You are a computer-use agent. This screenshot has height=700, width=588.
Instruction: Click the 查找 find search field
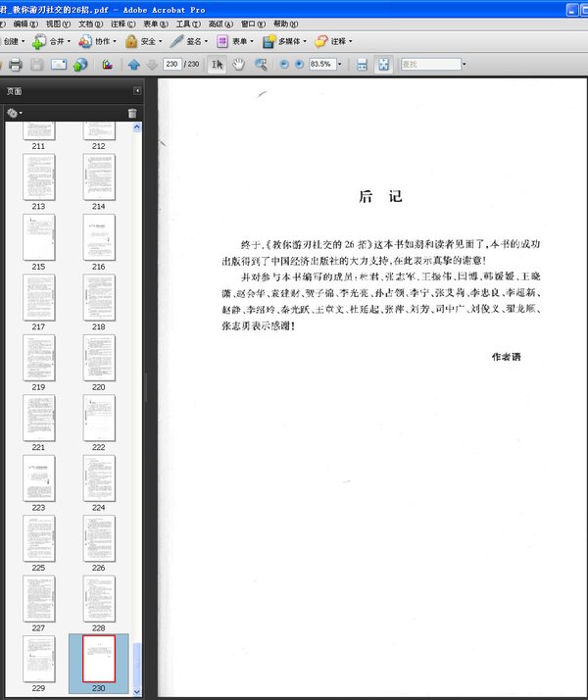coord(430,65)
